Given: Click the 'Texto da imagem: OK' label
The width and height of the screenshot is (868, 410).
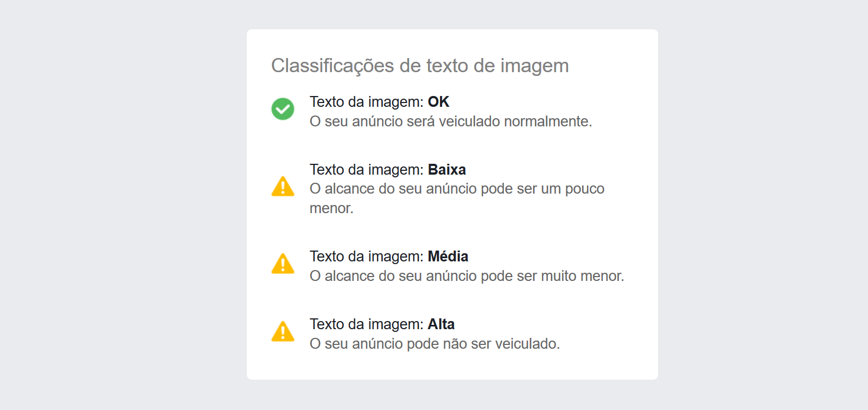Looking at the screenshot, I should click(x=379, y=102).
